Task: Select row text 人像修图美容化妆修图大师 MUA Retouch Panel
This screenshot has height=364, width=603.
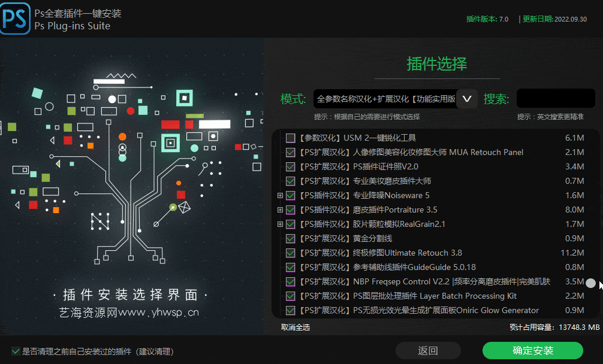Action: (411, 153)
